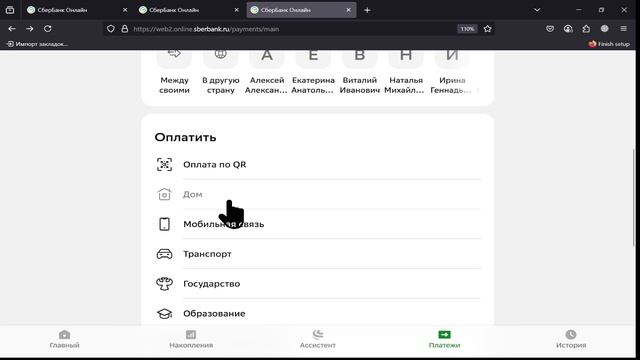Click the Образование graduation cap icon
This screenshot has height=360, width=640.
164,313
